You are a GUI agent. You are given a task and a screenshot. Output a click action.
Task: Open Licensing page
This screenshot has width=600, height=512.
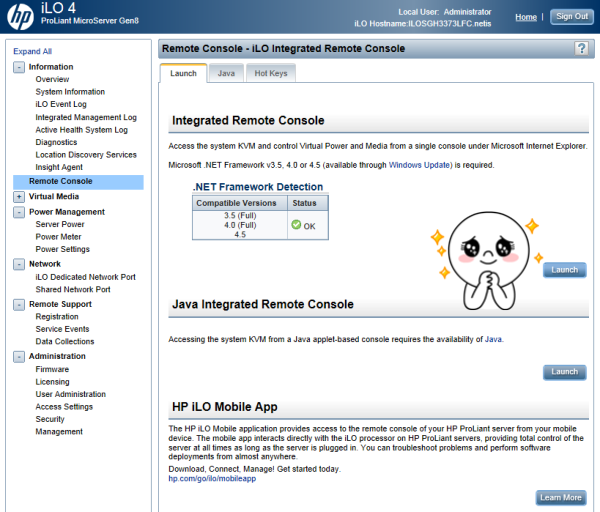[52, 382]
